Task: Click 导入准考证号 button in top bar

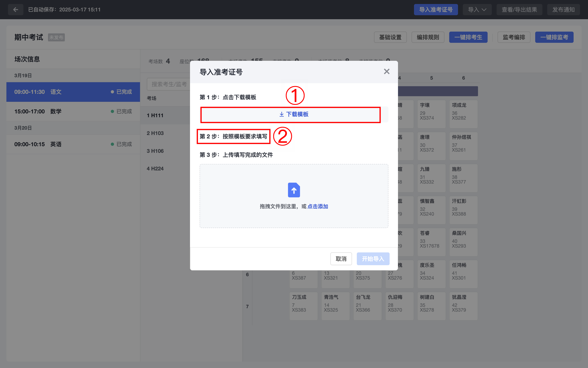Action: tap(436, 9)
